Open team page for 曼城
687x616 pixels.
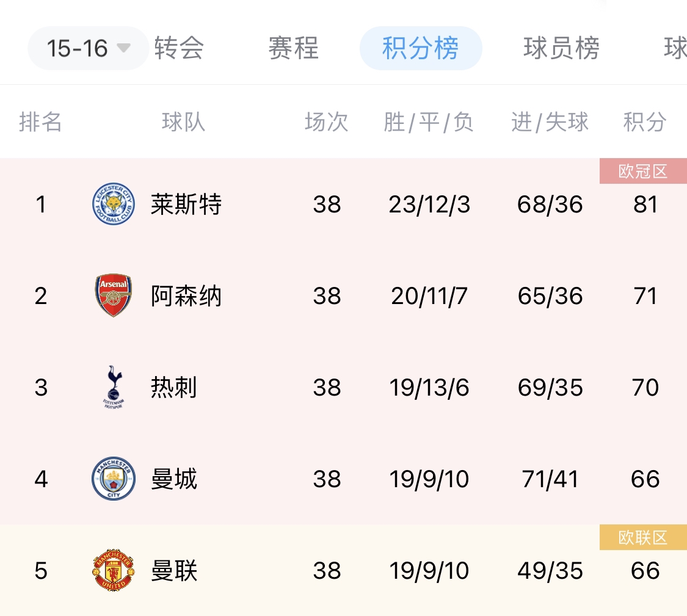[x=174, y=479]
